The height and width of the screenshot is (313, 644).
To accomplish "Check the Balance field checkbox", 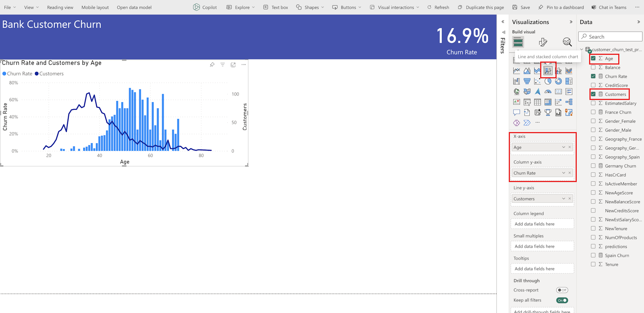I will point(593,67).
